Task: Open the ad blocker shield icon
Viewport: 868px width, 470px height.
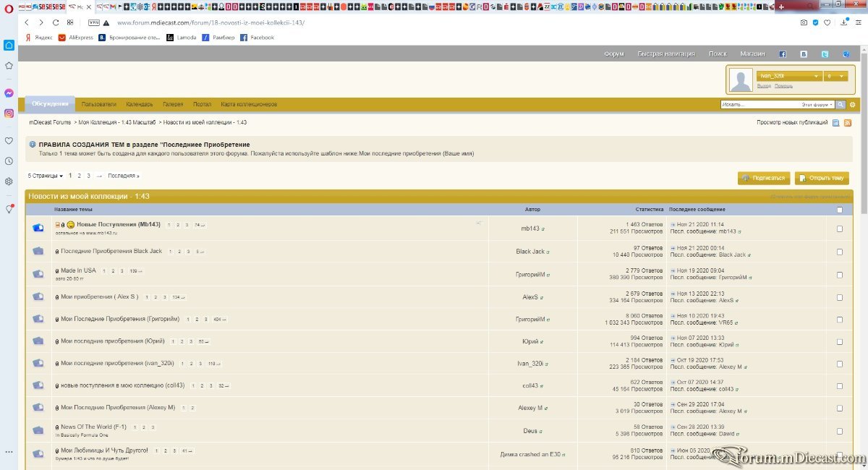Action: click(x=816, y=22)
